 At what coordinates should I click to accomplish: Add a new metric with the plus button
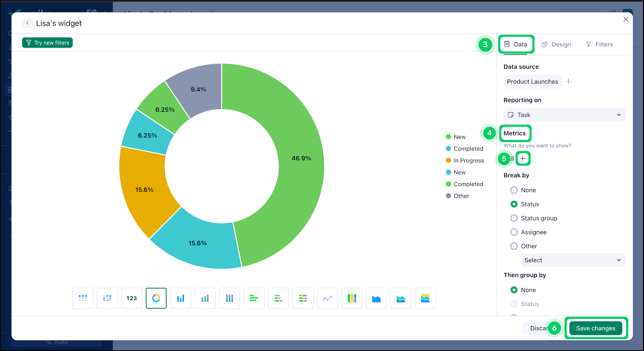[x=523, y=158]
